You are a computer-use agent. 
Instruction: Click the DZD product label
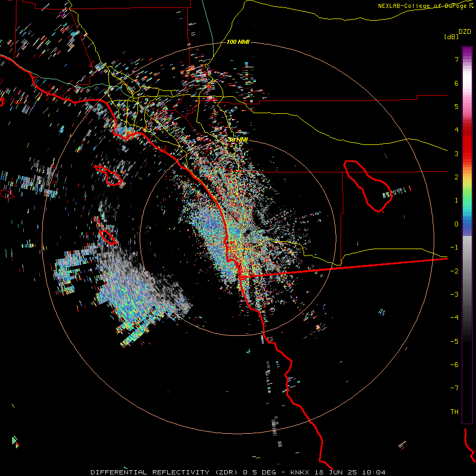[x=465, y=32]
